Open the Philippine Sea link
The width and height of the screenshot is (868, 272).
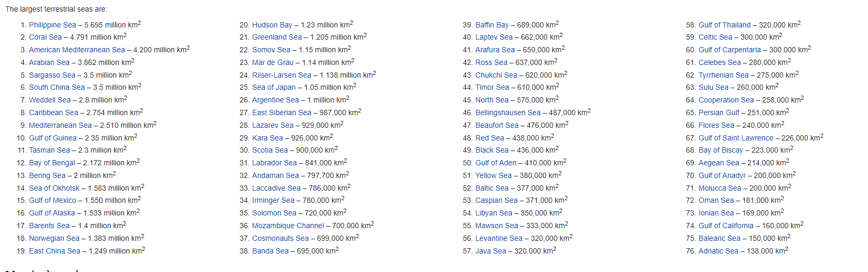tap(52, 25)
